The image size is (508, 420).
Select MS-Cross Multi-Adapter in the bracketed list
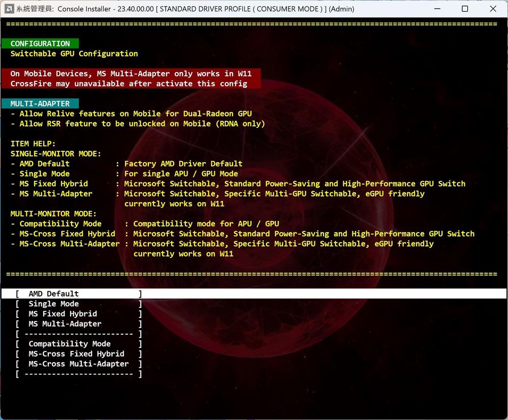point(78,364)
